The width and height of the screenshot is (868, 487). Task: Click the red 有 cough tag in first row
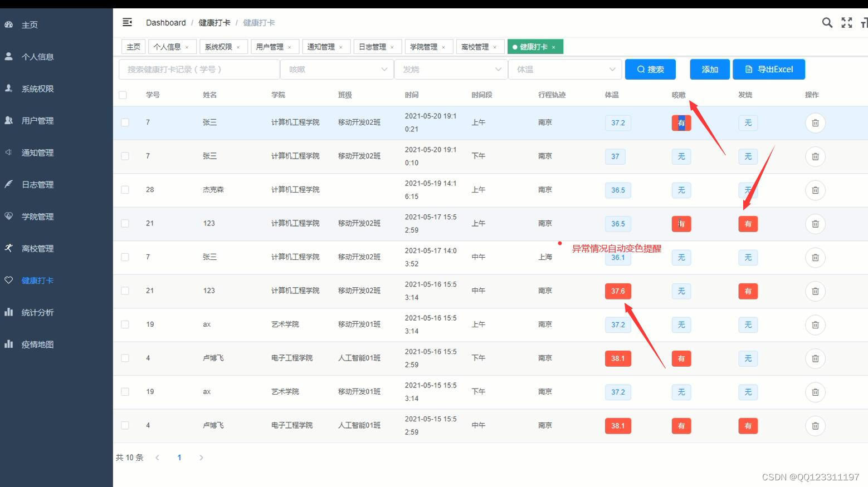coord(681,123)
